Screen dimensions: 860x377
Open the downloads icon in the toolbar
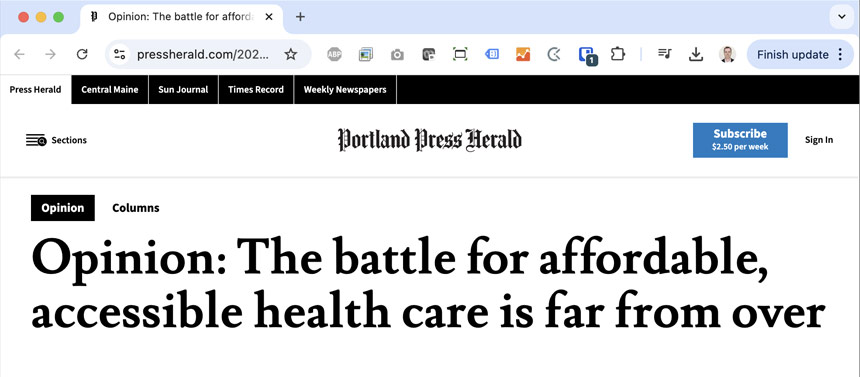(x=695, y=54)
